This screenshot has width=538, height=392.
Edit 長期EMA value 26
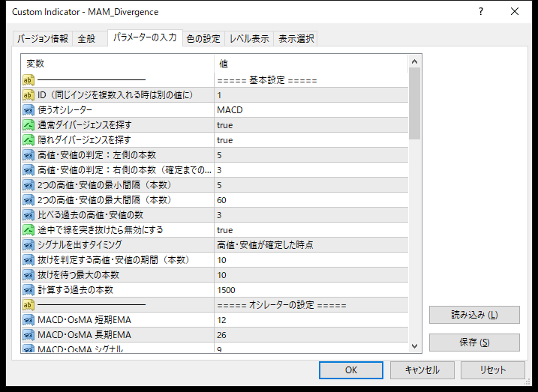point(311,335)
